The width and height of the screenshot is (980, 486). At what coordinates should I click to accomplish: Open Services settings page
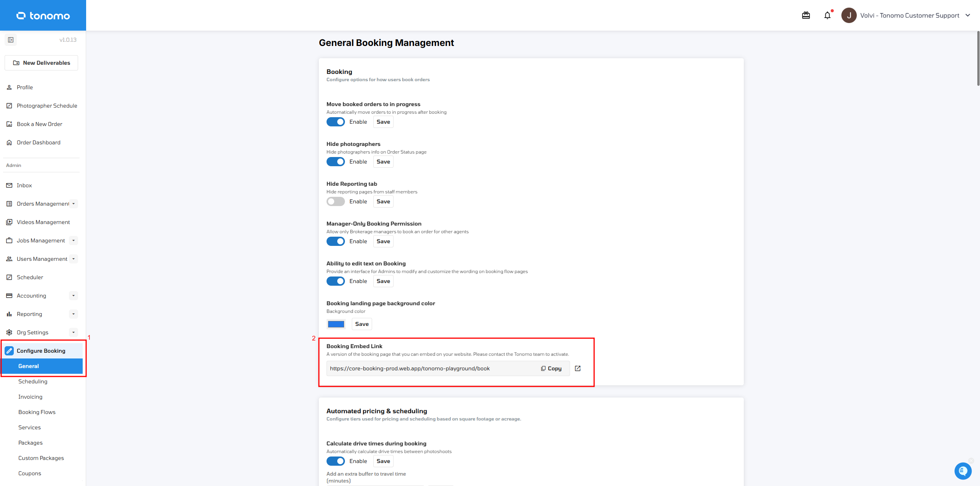(29, 427)
